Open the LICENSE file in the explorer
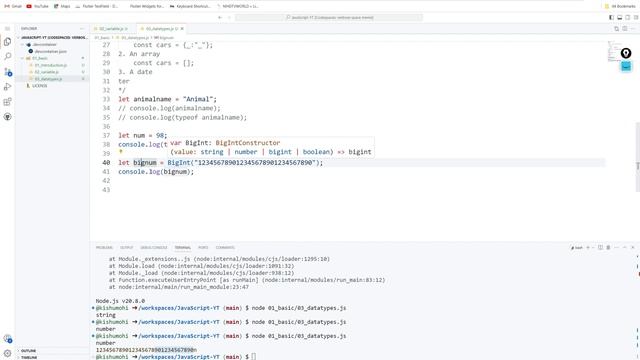Viewport: 640px width, 360px height. tap(53, 86)
